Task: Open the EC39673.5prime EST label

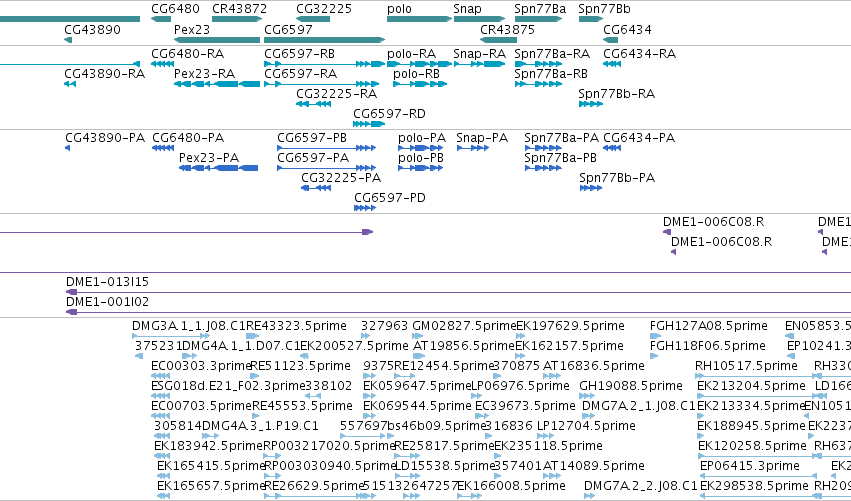Action: pyautogui.click(x=525, y=407)
